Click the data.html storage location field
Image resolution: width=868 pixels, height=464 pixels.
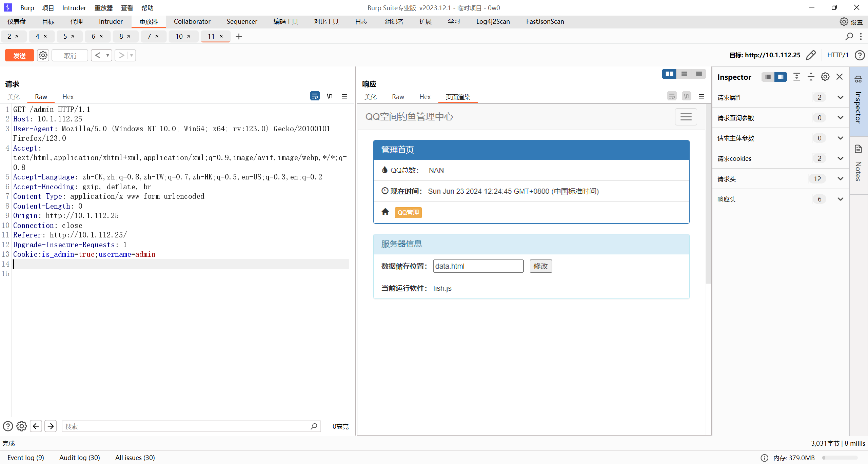tap(478, 266)
